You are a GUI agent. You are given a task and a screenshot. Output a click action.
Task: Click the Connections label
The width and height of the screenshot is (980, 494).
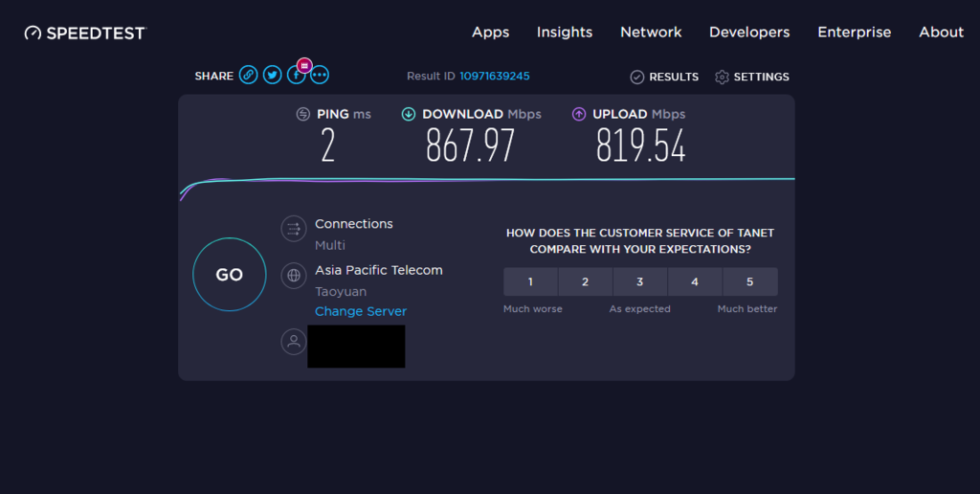coord(354,224)
